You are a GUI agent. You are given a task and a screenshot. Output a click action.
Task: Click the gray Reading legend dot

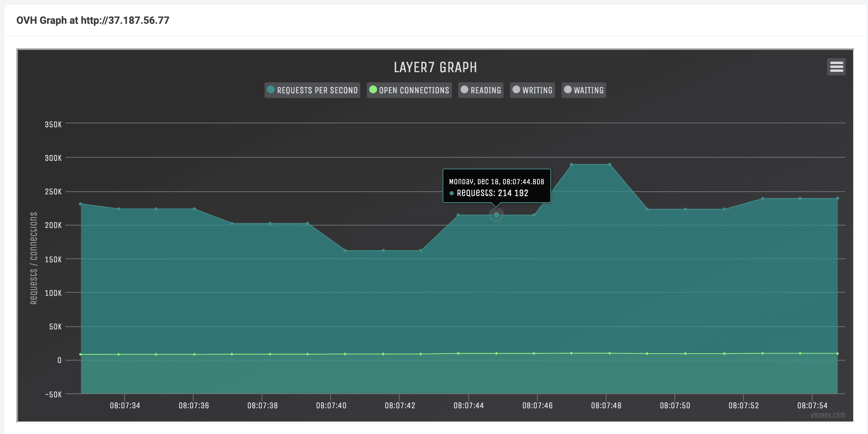(464, 90)
